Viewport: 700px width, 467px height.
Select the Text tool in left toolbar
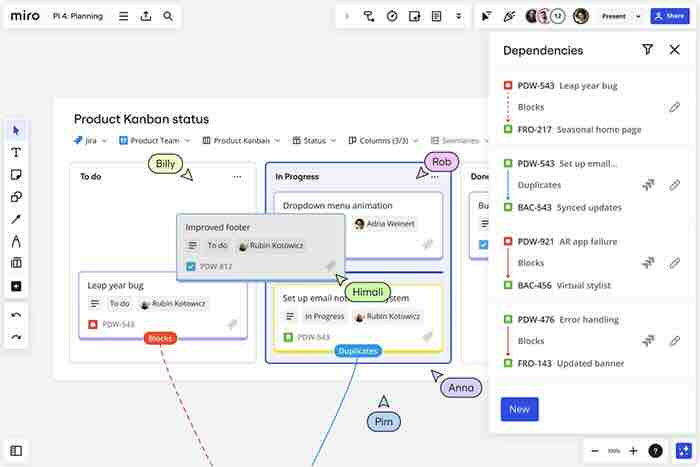pyautogui.click(x=16, y=152)
